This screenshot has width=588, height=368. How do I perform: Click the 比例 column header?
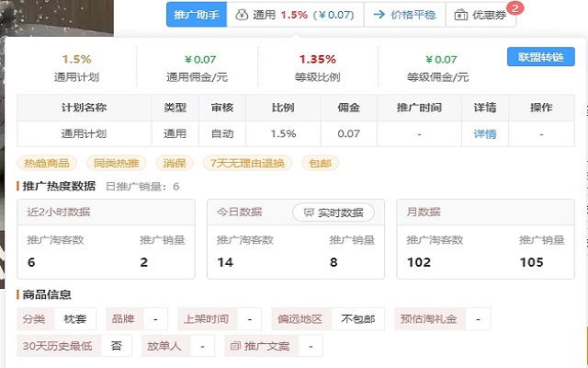283,108
